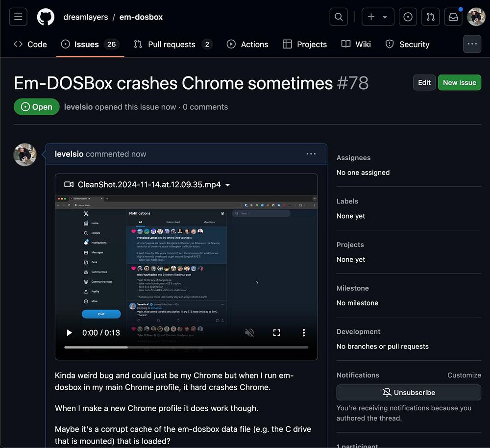Viewport: 490px width, 448px height.
Task: Open the hamburger navigation menu
Action: pyautogui.click(x=18, y=17)
